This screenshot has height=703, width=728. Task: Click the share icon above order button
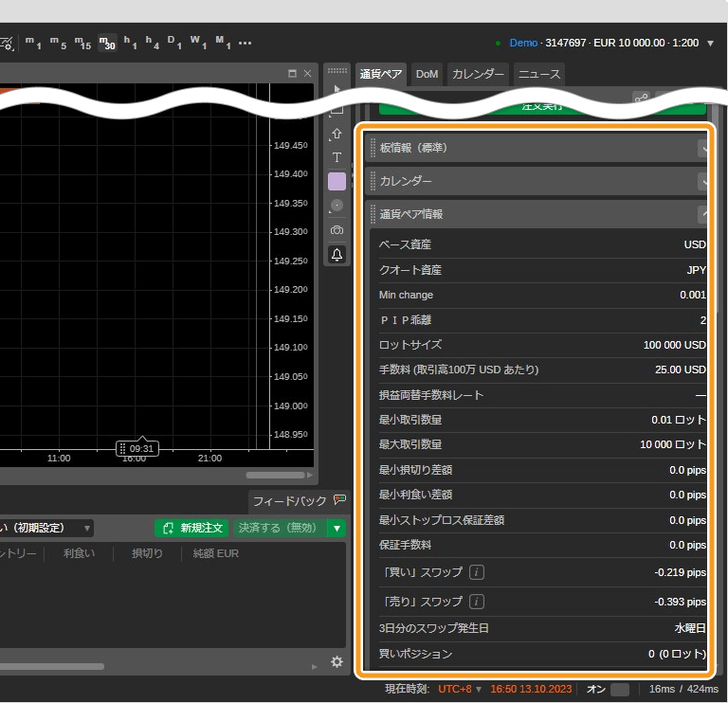(x=641, y=98)
